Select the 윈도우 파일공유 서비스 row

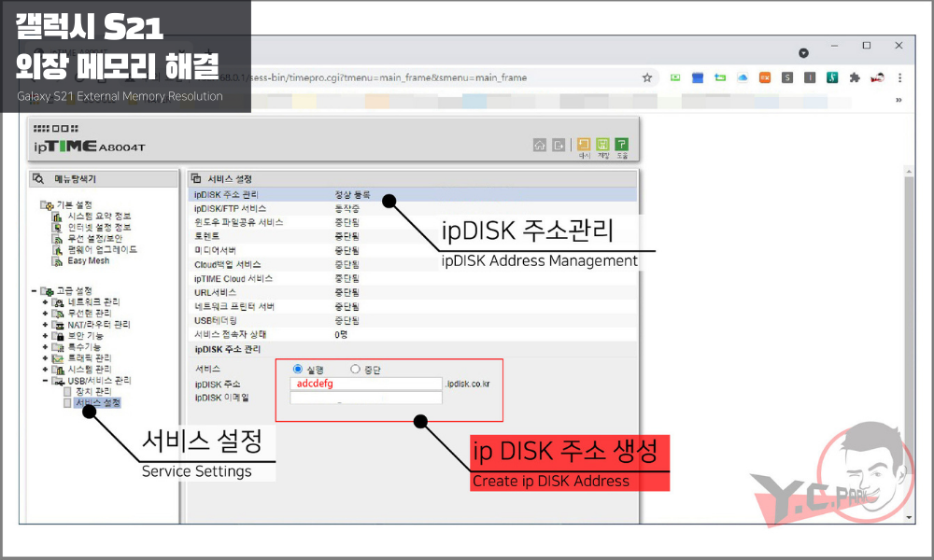(413, 222)
